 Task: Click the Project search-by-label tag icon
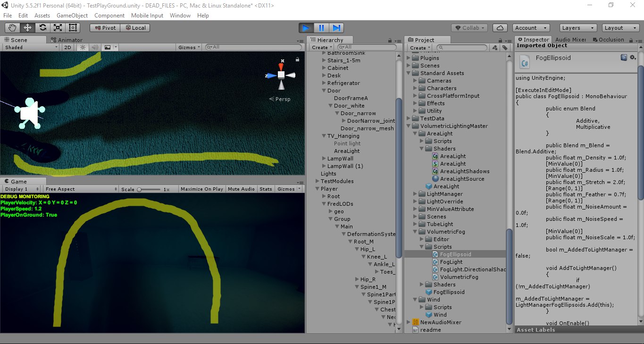coord(505,48)
